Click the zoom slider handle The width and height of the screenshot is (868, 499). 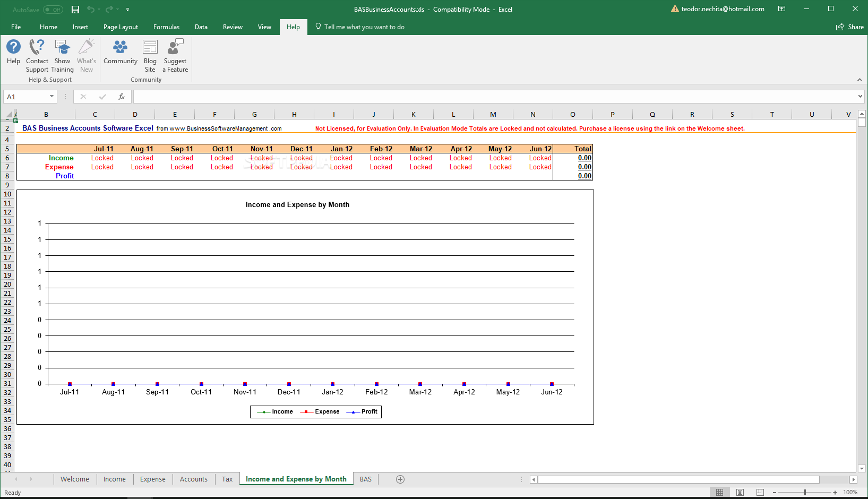805,492
